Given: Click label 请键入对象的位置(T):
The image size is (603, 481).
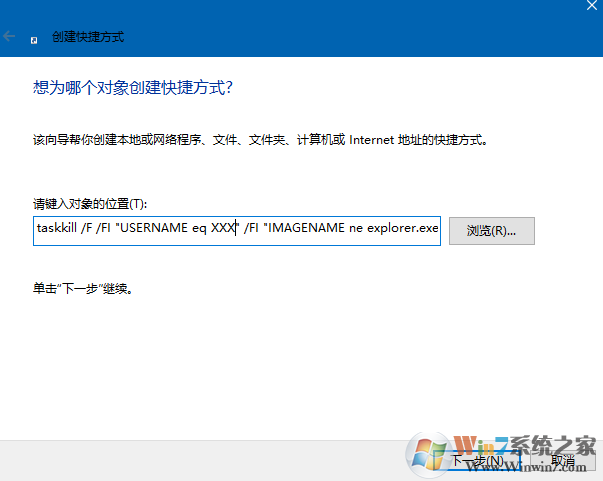Looking at the screenshot, I should tap(90, 203).
